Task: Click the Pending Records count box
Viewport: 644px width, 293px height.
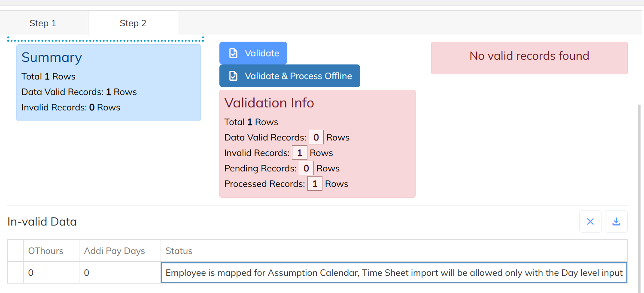Action: pos(306,168)
